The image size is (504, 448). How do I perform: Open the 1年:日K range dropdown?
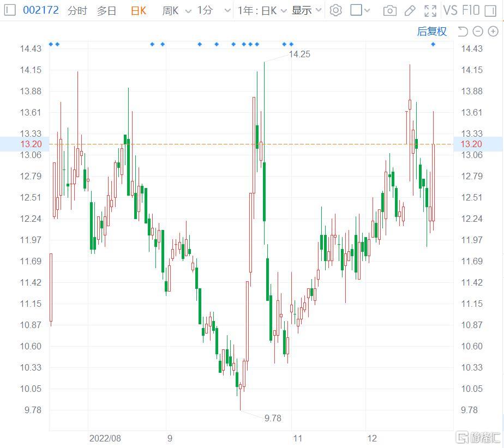262,10
